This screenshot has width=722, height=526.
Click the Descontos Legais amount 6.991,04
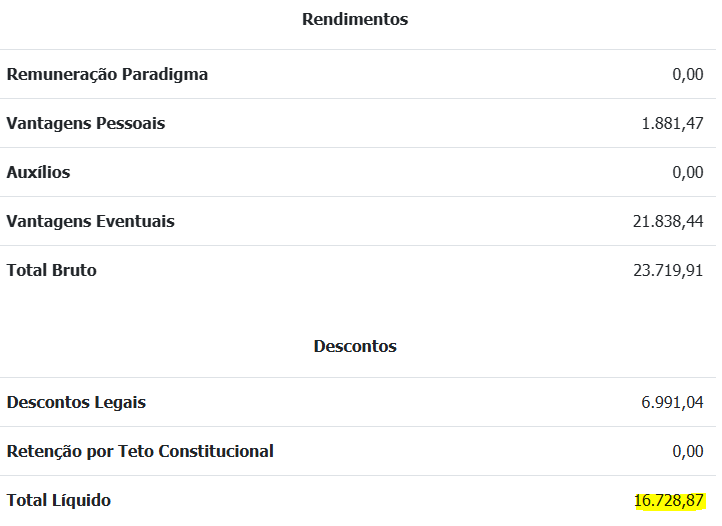672,403
